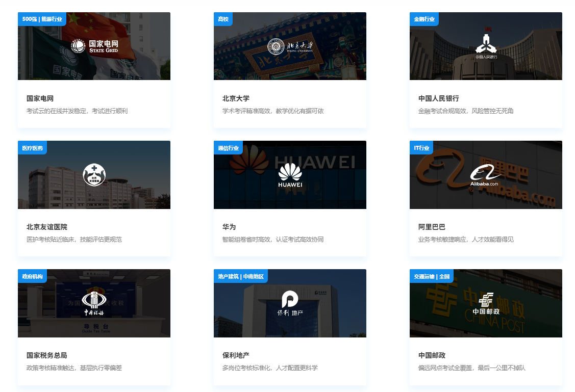Screen dimensions: 575x392
Task: Click the Beijing Friendship Hospital logo
Action: pos(94,175)
